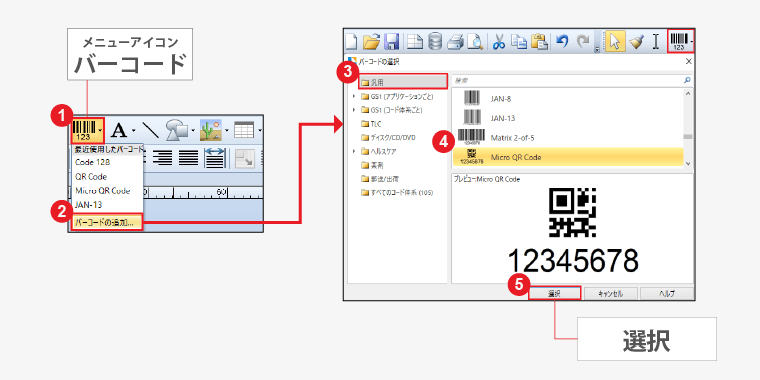The image size is (760, 380).
Task: Click the barcode tool icon in left toolbar
Action: pos(85,130)
